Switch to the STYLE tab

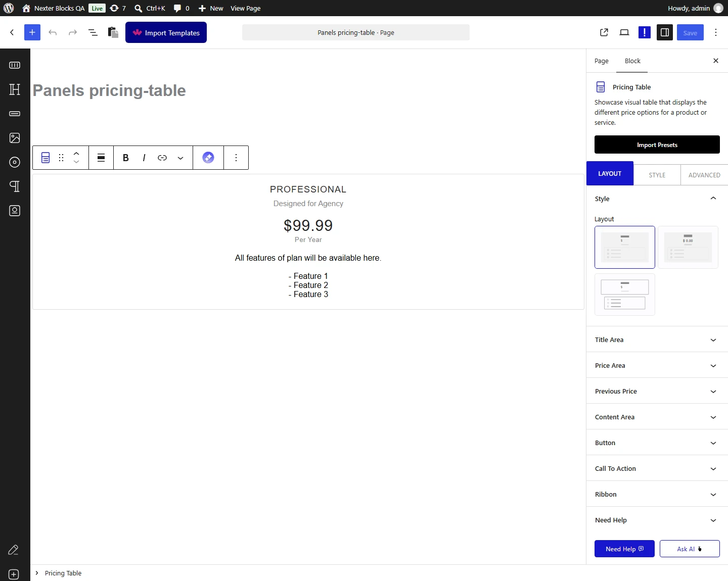657,175
